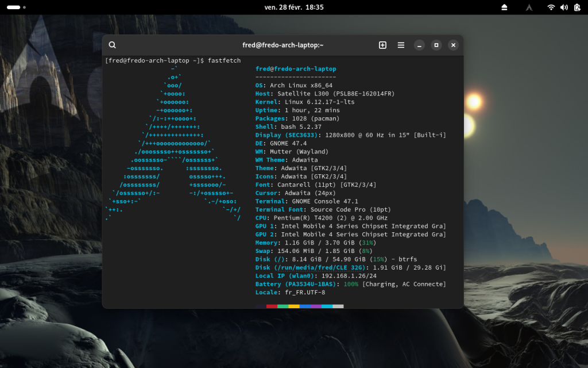The image size is (588, 368).
Task: Close the GNOME Console window
Action: coord(453,45)
